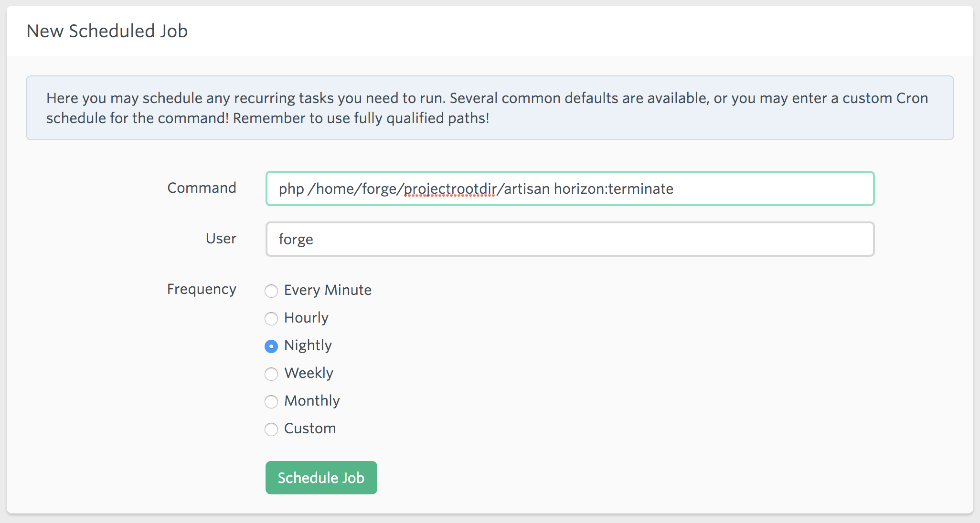Select the Nightly frequency option
Screen dimensions: 980x523
click(271, 345)
